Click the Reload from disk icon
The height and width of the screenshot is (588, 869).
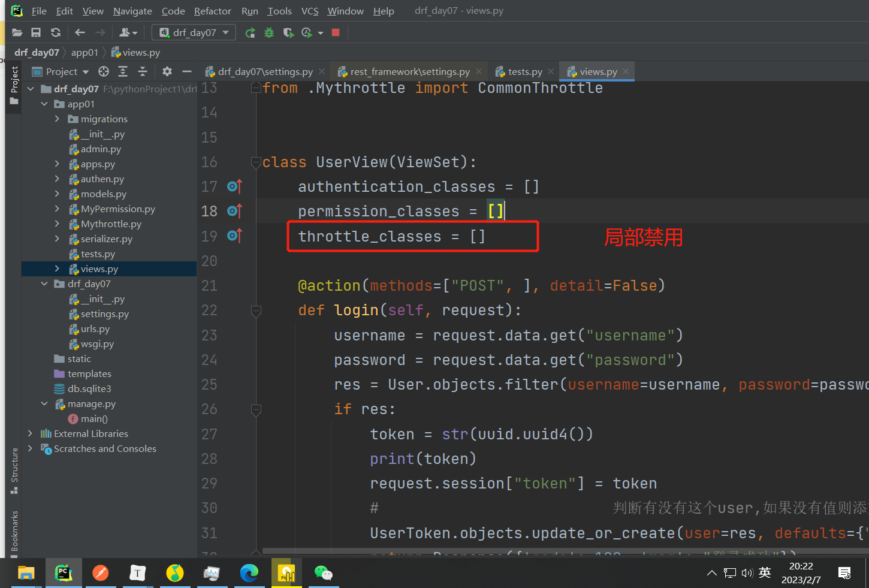pyautogui.click(x=56, y=32)
